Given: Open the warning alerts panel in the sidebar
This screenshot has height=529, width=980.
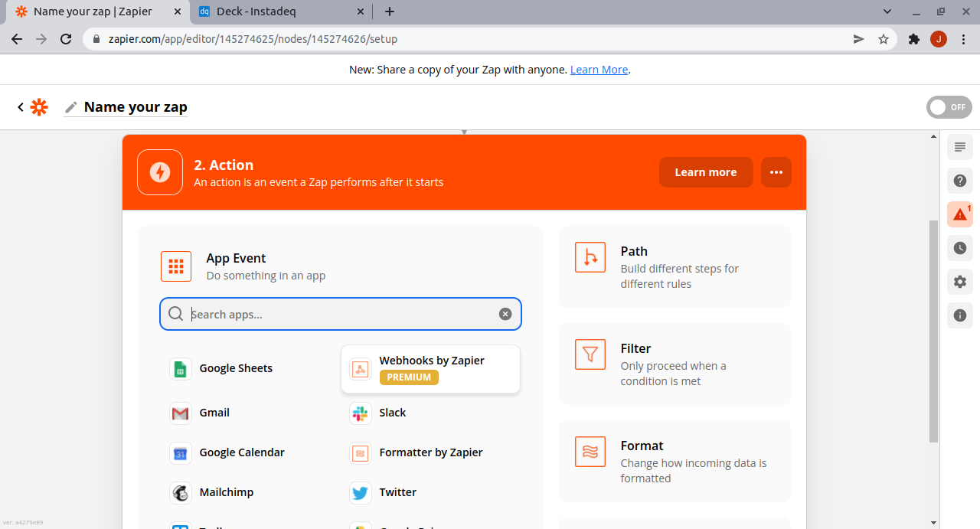Looking at the screenshot, I should tap(960, 215).
